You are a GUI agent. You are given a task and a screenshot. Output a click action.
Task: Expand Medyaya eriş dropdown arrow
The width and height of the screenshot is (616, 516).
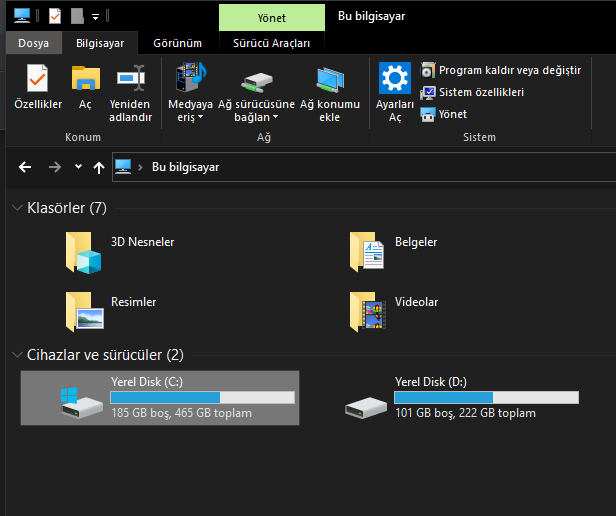(200, 117)
